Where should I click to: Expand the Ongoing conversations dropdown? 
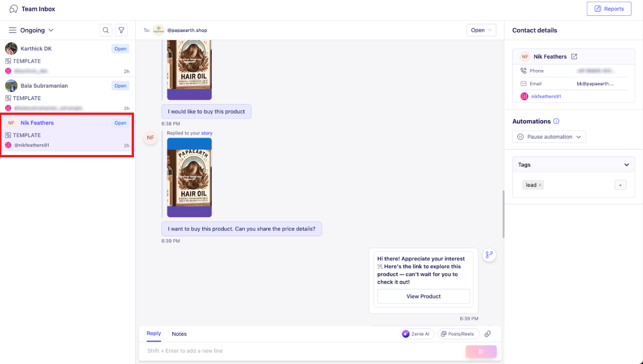37,30
